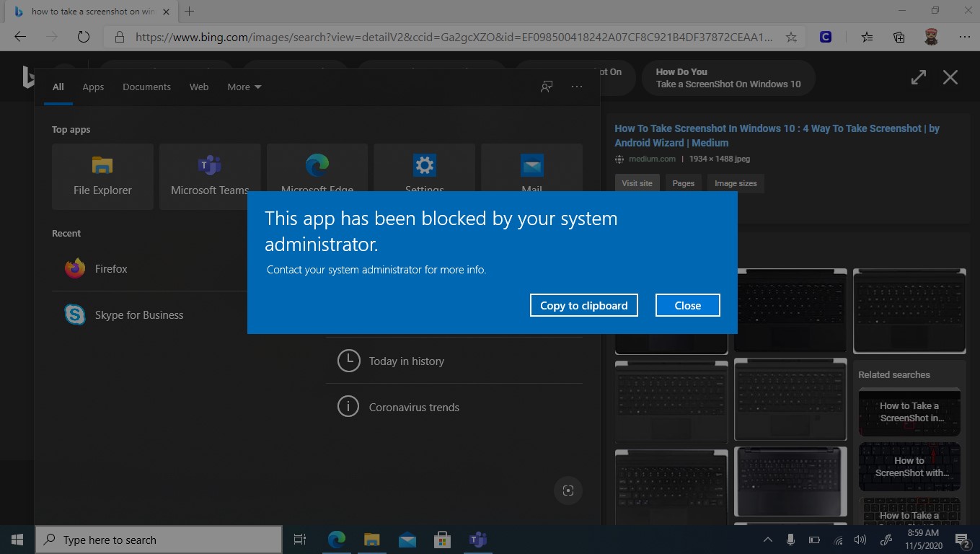Select the All tab in search panel
This screenshot has width=980, height=554.
[x=58, y=87]
